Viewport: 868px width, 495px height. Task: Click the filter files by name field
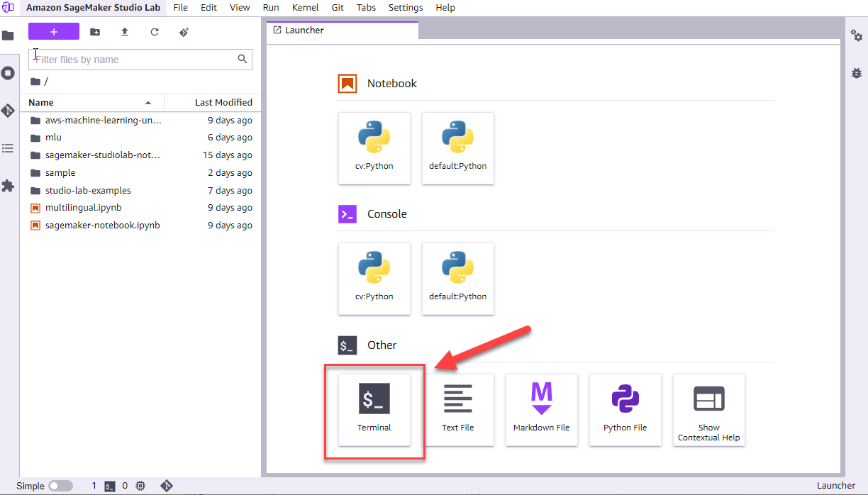pyautogui.click(x=140, y=60)
